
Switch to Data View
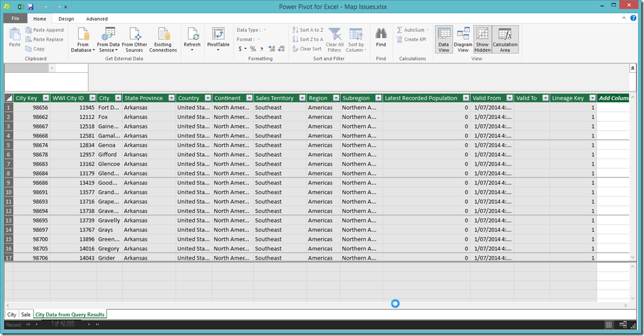coord(444,40)
